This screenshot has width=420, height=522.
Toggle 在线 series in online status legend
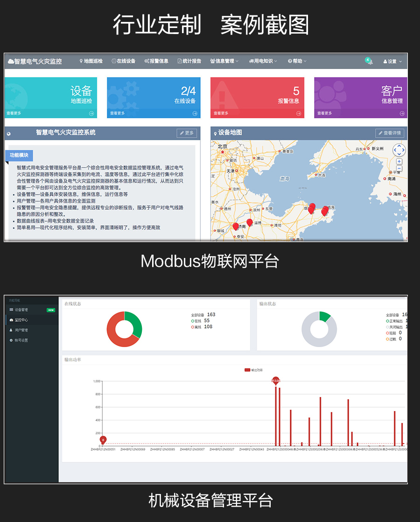196,321
